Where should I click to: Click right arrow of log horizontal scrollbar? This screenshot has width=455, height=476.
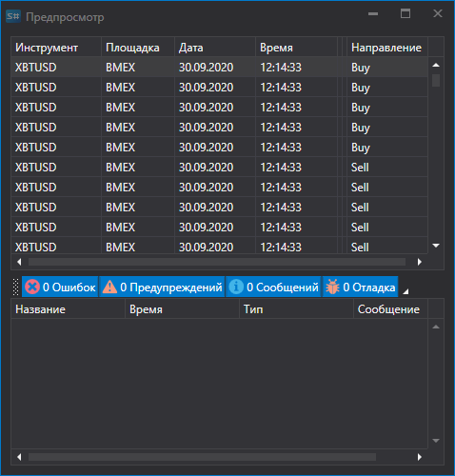point(420,457)
